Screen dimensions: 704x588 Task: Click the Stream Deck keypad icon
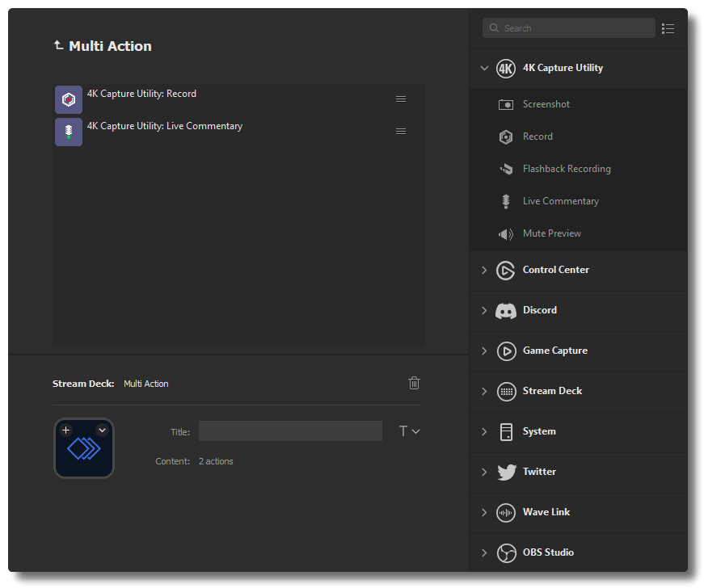tap(507, 392)
